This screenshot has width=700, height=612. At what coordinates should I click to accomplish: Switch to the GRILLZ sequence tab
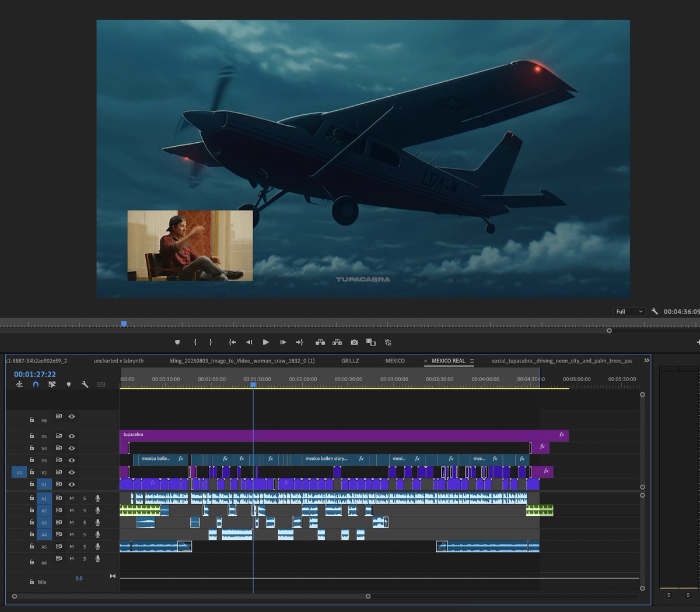click(350, 361)
